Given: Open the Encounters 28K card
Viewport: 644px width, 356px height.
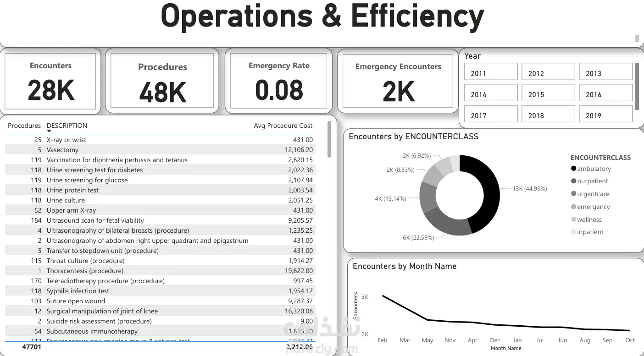Looking at the screenshot, I should click(50, 81).
